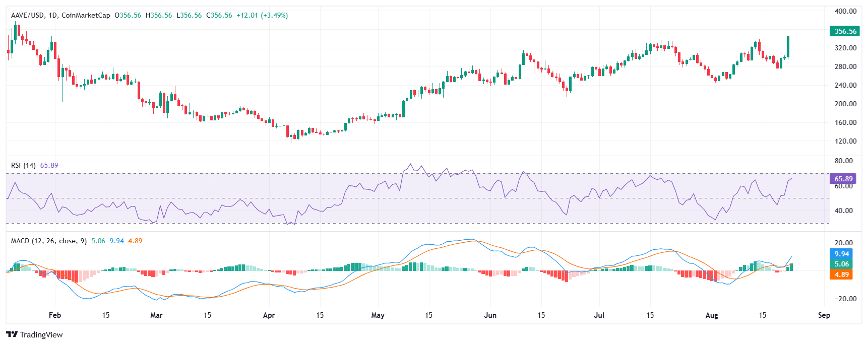Click the May label on time axis
This screenshot has height=345, width=868.
pos(378,315)
